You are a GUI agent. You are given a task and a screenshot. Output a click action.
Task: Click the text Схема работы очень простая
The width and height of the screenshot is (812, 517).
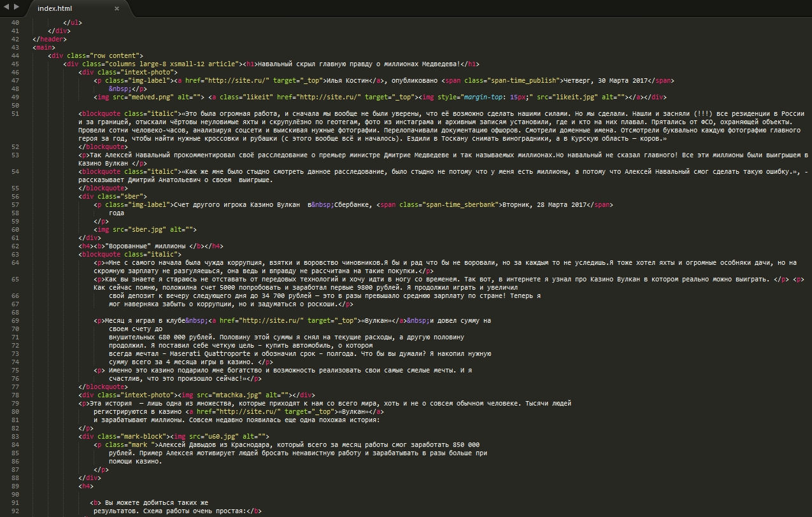coord(193,511)
